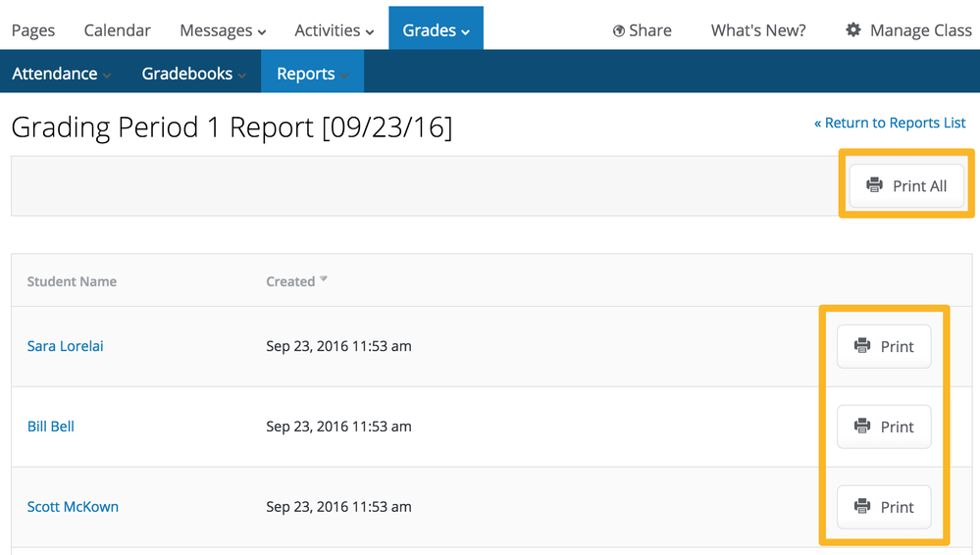
Task: Return to Reports List
Action: (x=890, y=123)
